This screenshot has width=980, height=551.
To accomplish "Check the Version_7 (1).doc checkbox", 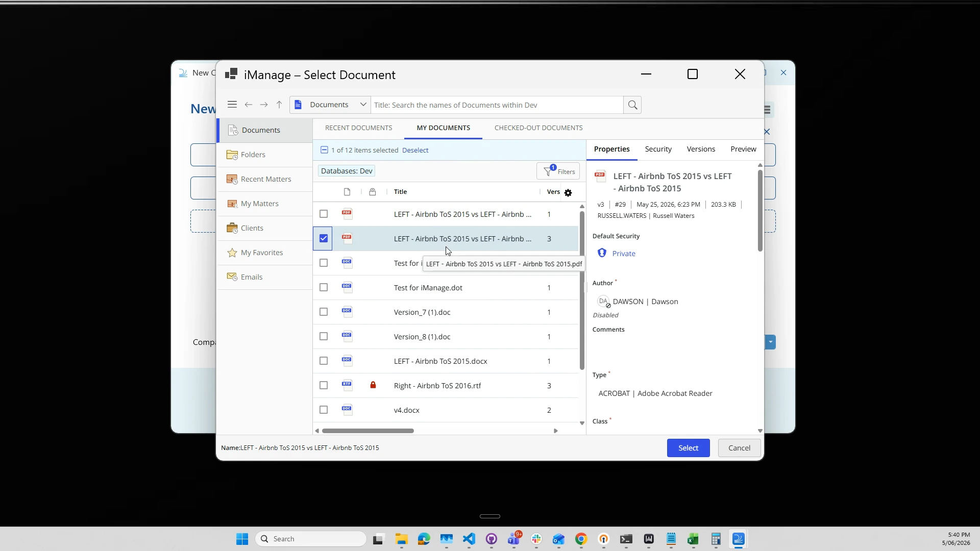I will tap(324, 312).
